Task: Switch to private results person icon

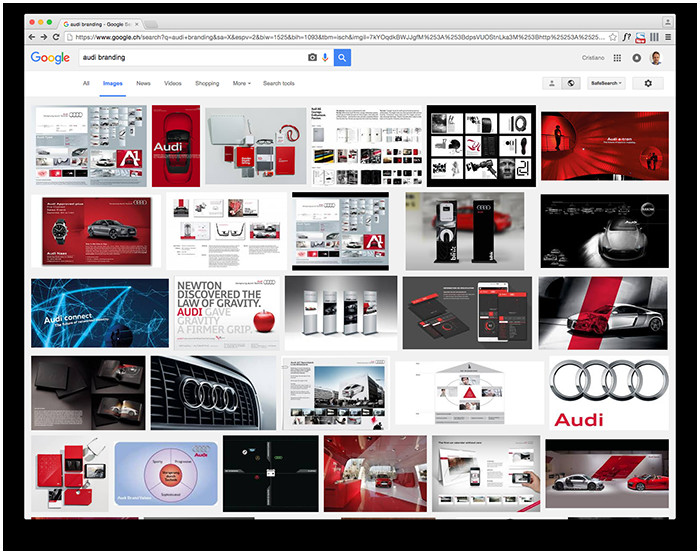Action: point(552,83)
